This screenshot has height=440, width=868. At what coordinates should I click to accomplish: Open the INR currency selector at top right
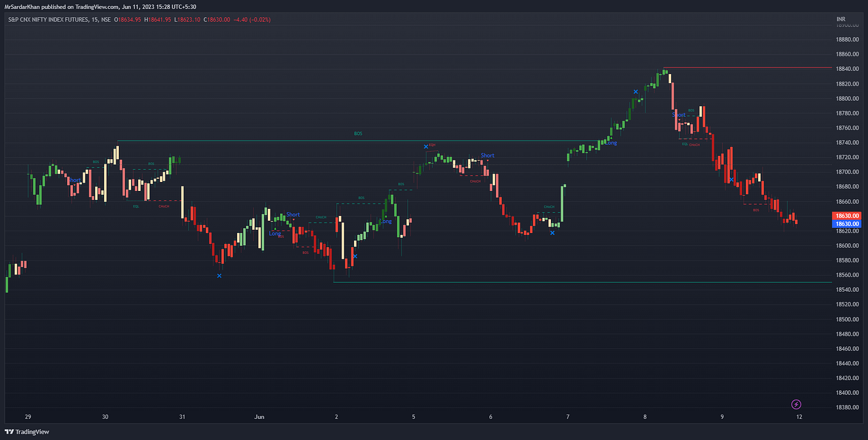tap(841, 19)
